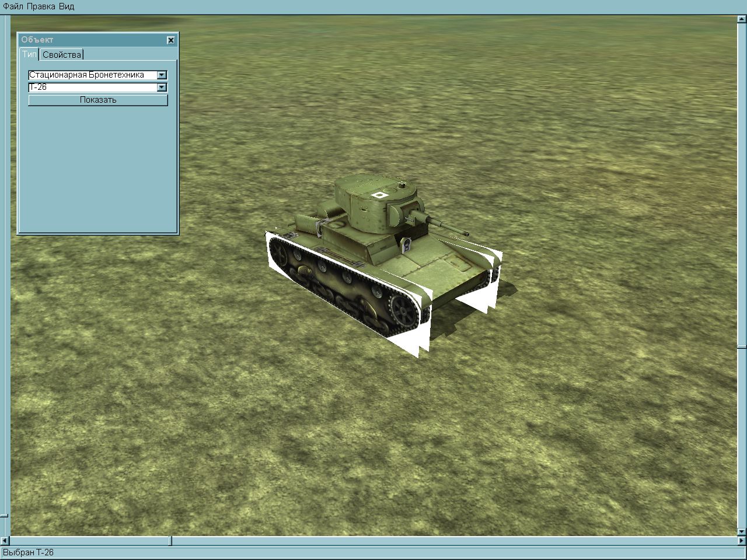Click the Показать button
Image resolution: width=747 pixels, height=560 pixels.
98,100
